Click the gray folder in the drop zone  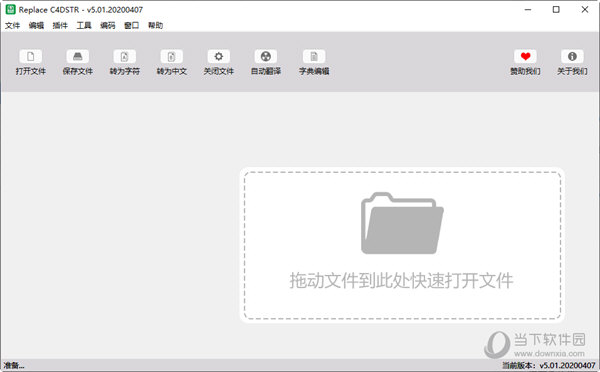pyautogui.click(x=402, y=223)
